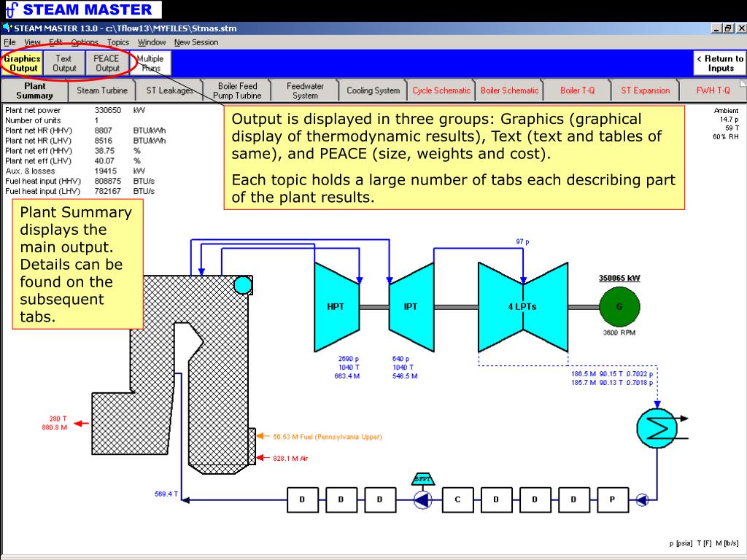This screenshot has height=560, width=747.
Task: Open the View menu
Action: coord(32,42)
